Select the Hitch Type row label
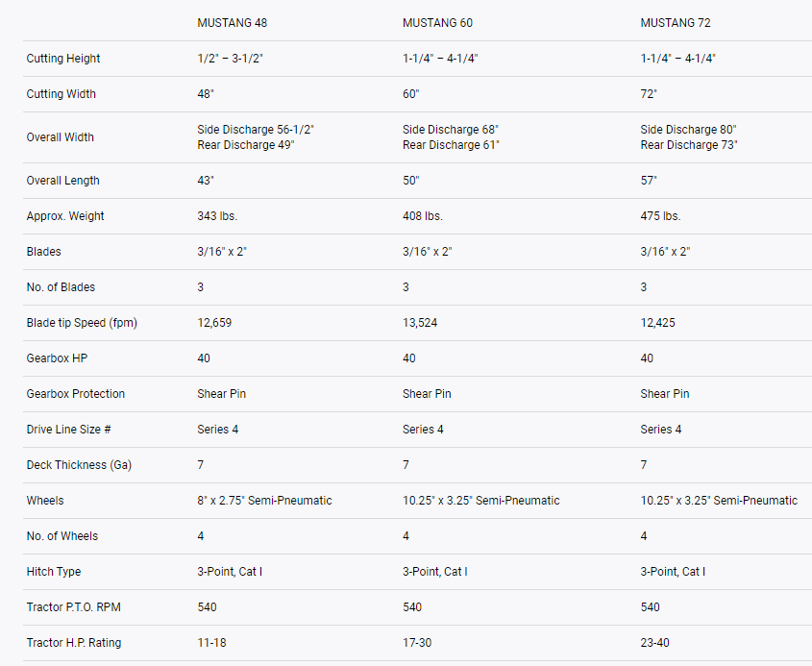Screen dimensions: 812x666 [x=54, y=572]
